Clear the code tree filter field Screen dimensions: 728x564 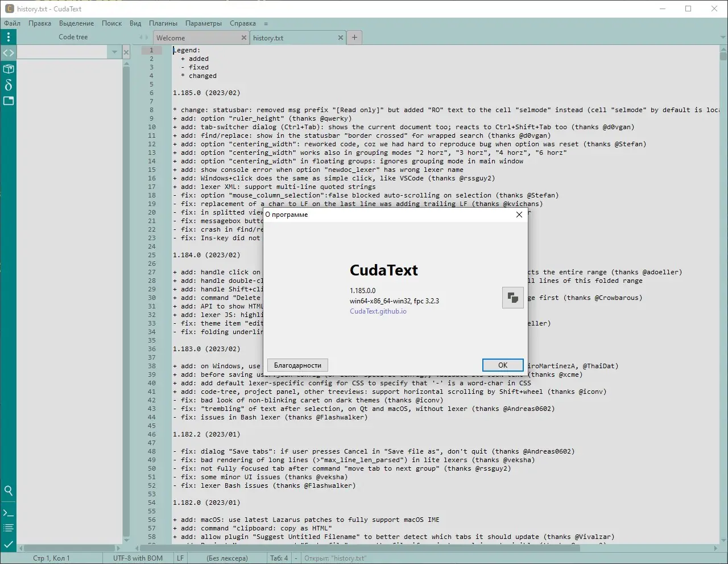(x=126, y=52)
